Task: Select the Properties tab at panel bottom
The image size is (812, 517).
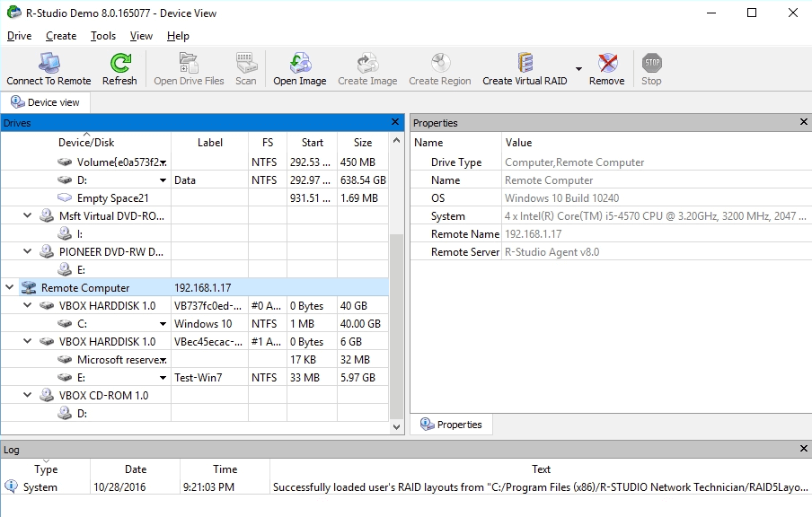Action: tap(451, 425)
